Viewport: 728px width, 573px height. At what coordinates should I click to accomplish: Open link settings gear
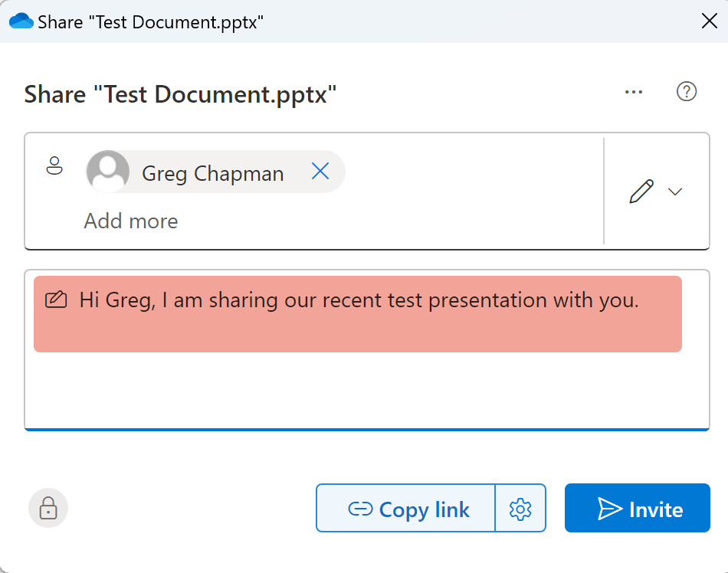click(x=520, y=508)
